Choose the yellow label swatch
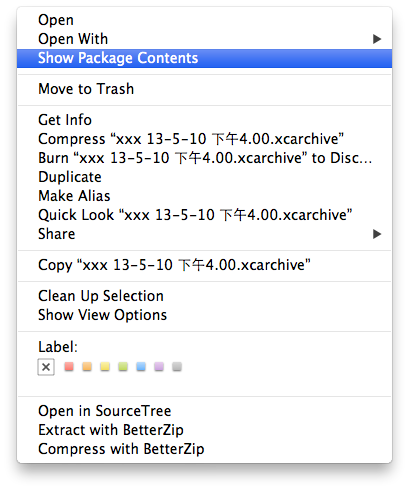The width and height of the screenshot is (409, 490). 105,367
